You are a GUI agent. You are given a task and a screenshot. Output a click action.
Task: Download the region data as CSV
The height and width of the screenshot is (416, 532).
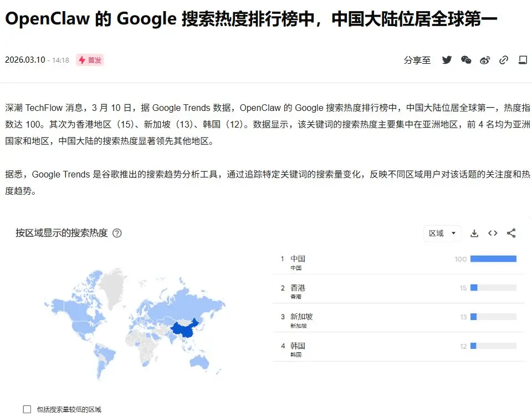(x=474, y=234)
